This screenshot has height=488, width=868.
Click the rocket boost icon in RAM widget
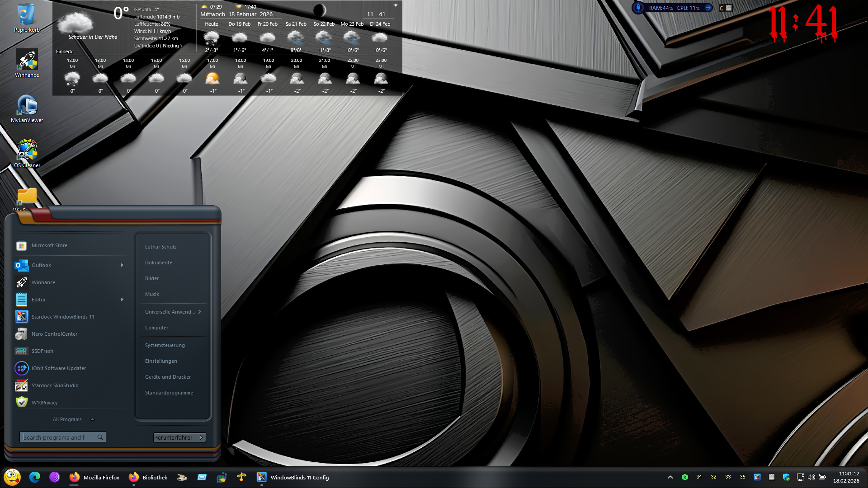click(x=638, y=8)
